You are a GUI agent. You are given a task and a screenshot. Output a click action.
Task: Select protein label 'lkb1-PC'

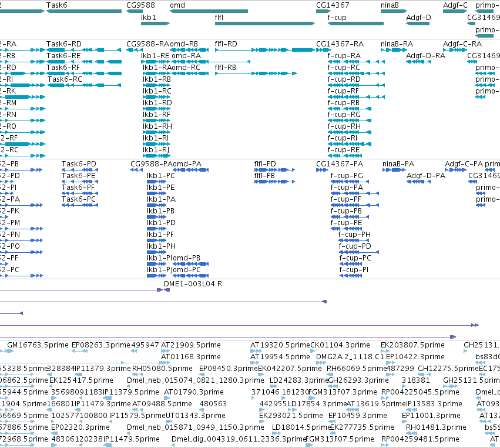pos(161,176)
